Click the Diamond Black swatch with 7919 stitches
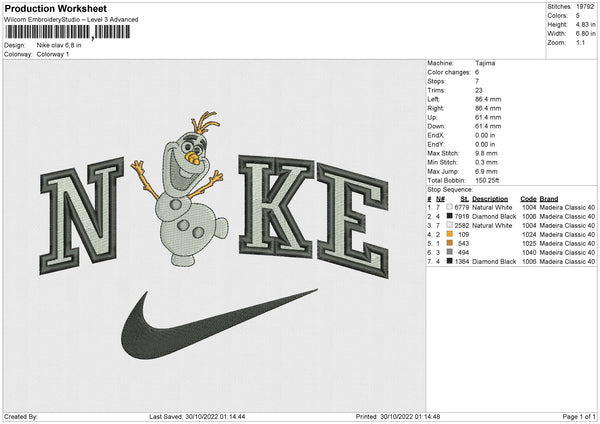 [450, 216]
